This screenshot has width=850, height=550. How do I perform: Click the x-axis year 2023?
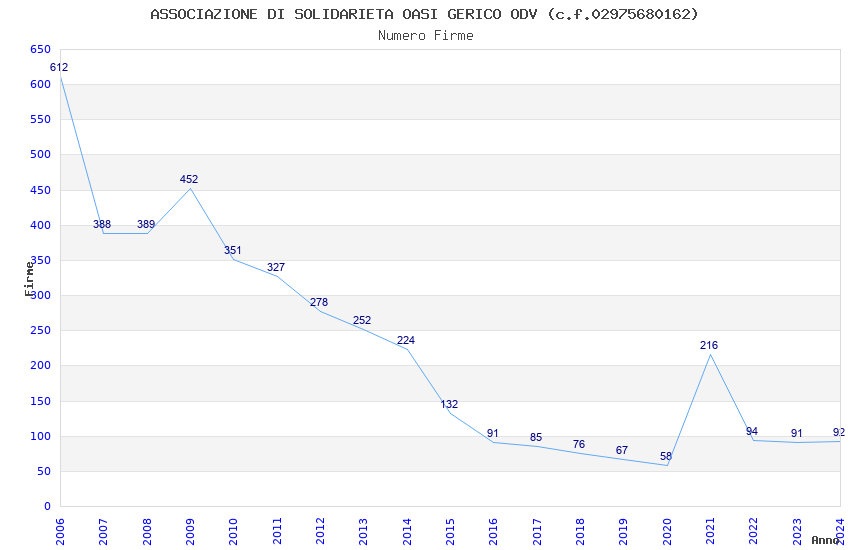(797, 531)
